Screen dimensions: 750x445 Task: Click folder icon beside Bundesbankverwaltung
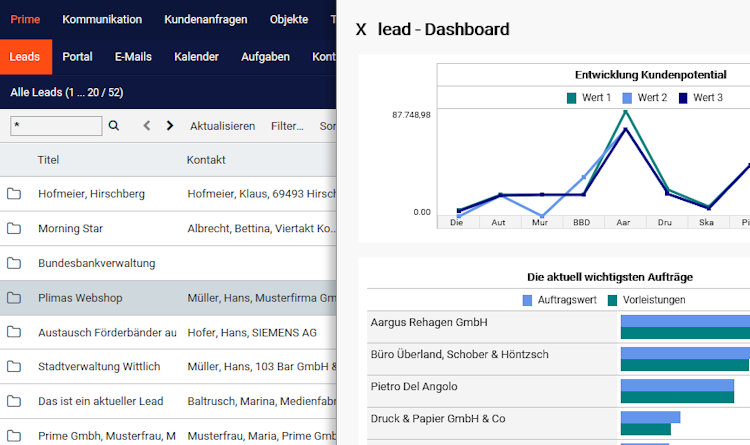pyautogui.click(x=14, y=263)
